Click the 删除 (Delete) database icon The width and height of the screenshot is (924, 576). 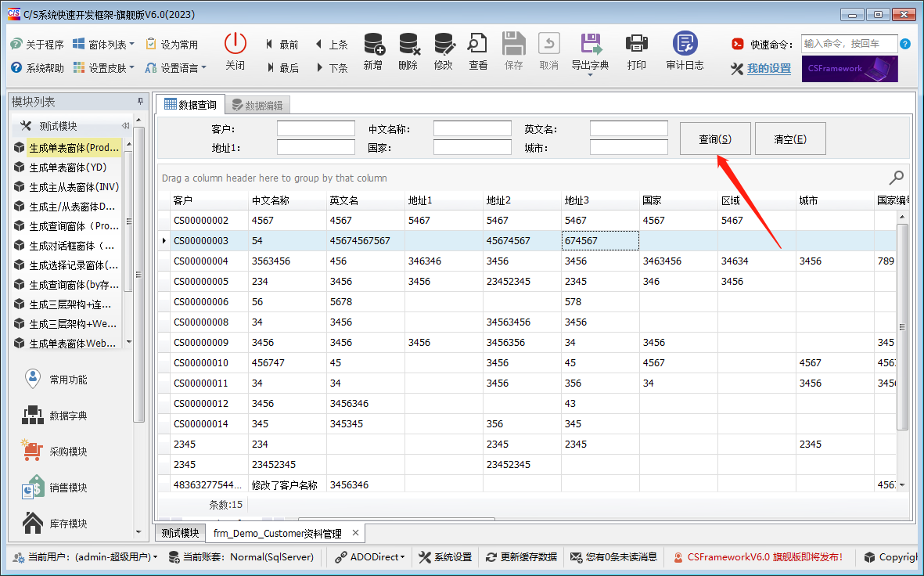click(x=408, y=44)
